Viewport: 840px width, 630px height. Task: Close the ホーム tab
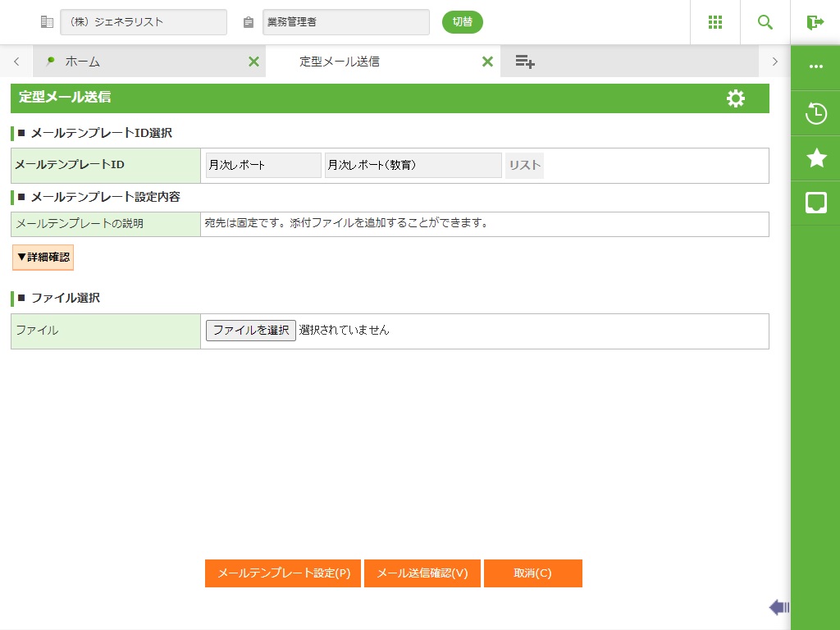(x=253, y=62)
